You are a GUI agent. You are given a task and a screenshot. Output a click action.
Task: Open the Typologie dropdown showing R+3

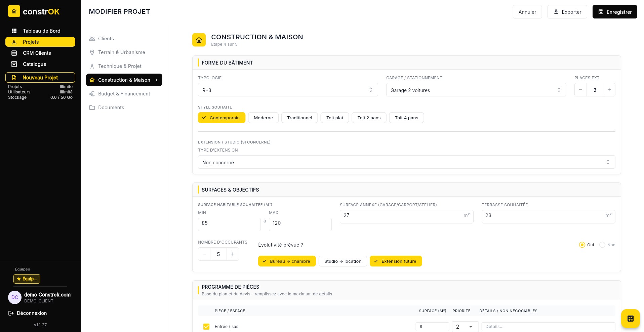[288, 90]
